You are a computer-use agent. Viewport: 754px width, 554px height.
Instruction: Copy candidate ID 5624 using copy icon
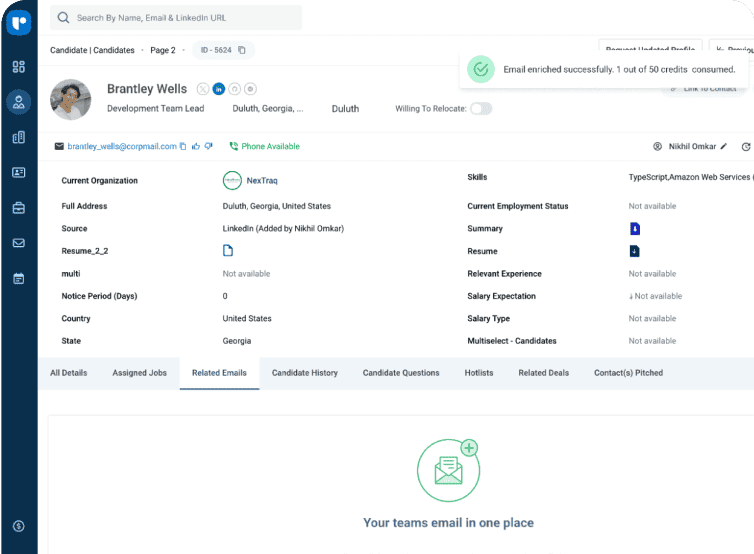242,50
